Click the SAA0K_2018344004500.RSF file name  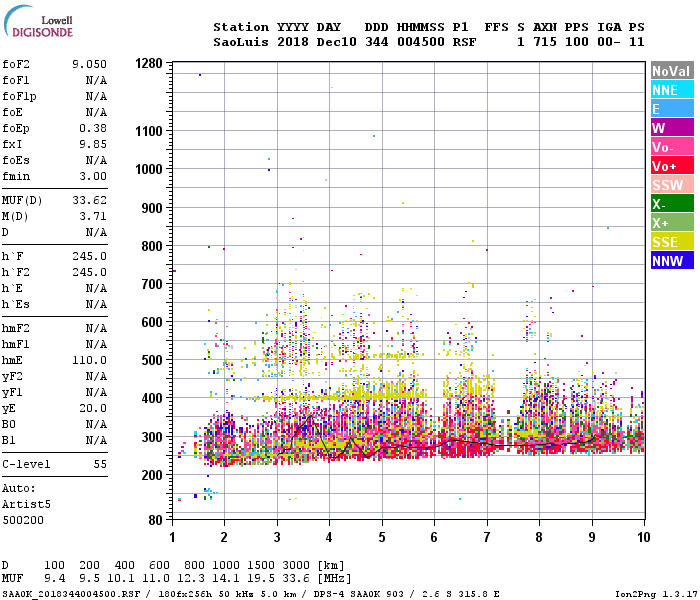point(71,594)
